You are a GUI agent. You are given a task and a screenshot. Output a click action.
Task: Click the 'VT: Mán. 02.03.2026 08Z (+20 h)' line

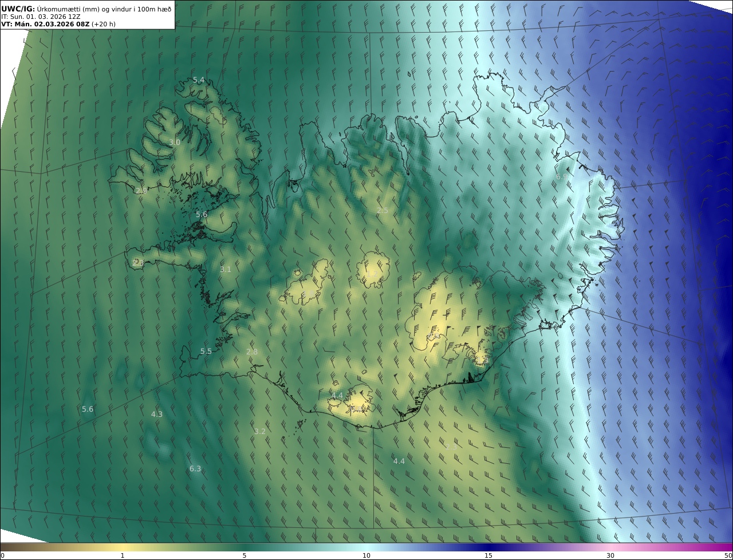coord(58,24)
